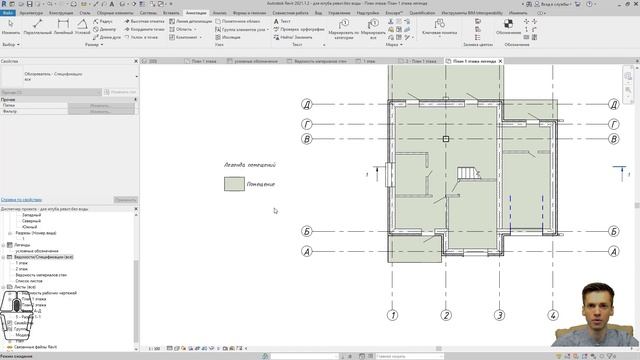Click Изменить button for Фильтр row
The image size is (640, 360).
pyautogui.click(x=101, y=111)
